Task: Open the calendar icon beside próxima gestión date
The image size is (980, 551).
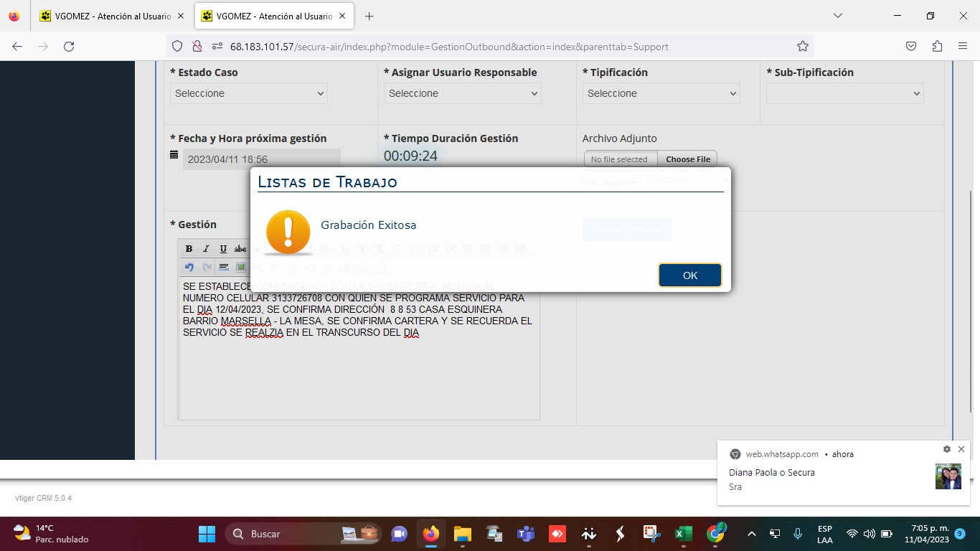Action: click(x=174, y=155)
